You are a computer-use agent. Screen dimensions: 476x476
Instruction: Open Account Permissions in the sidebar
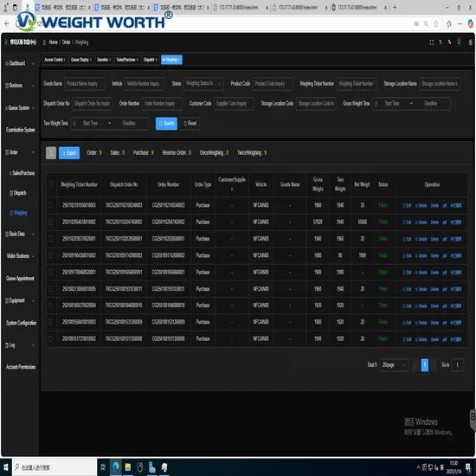pyautogui.click(x=21, y=367)
